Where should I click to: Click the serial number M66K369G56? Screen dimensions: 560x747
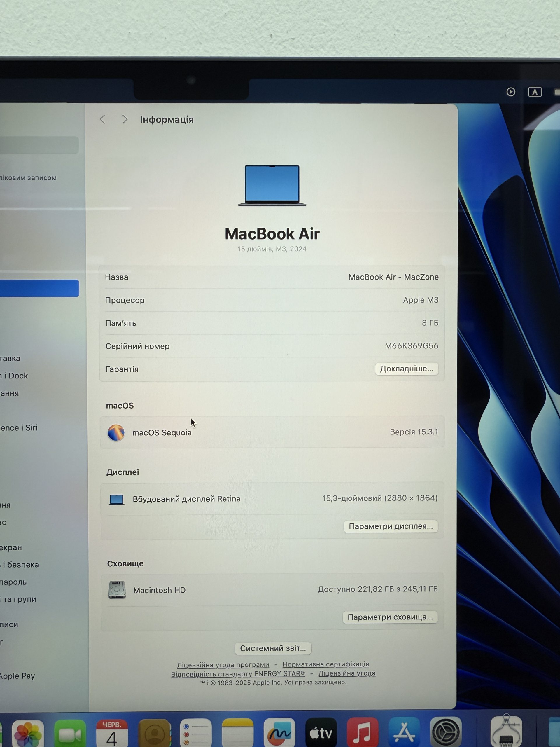click(412, 345)
